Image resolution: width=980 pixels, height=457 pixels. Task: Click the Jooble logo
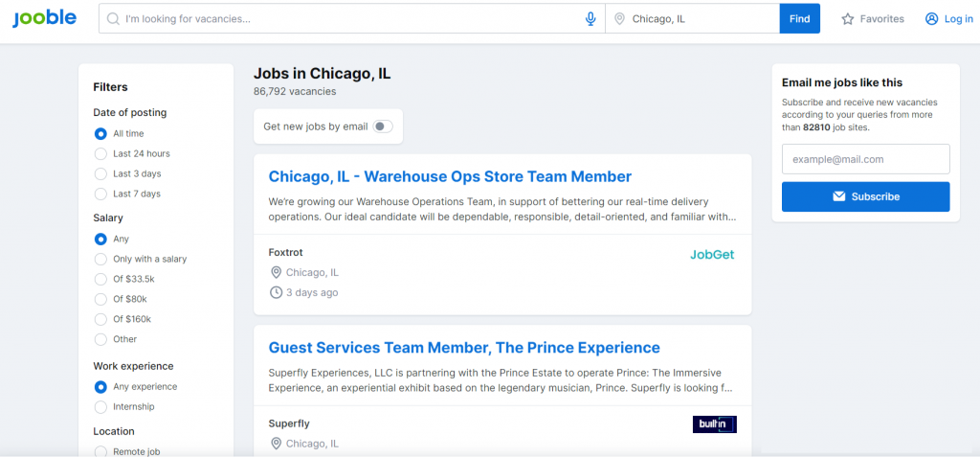pyautogui.click(x=44, y=18)
